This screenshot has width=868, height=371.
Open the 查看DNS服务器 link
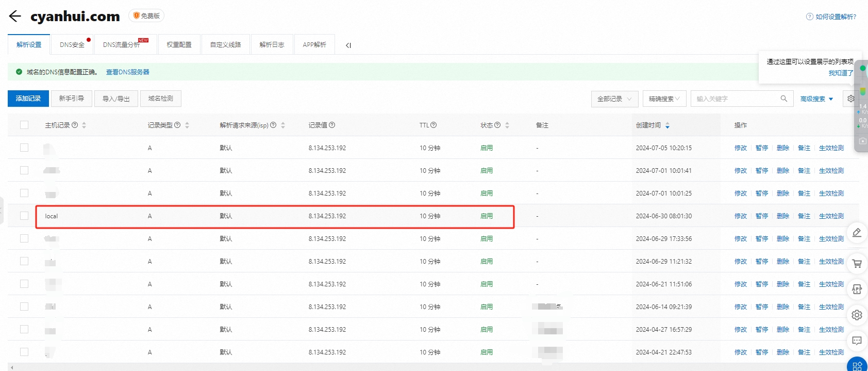point(127,72)
